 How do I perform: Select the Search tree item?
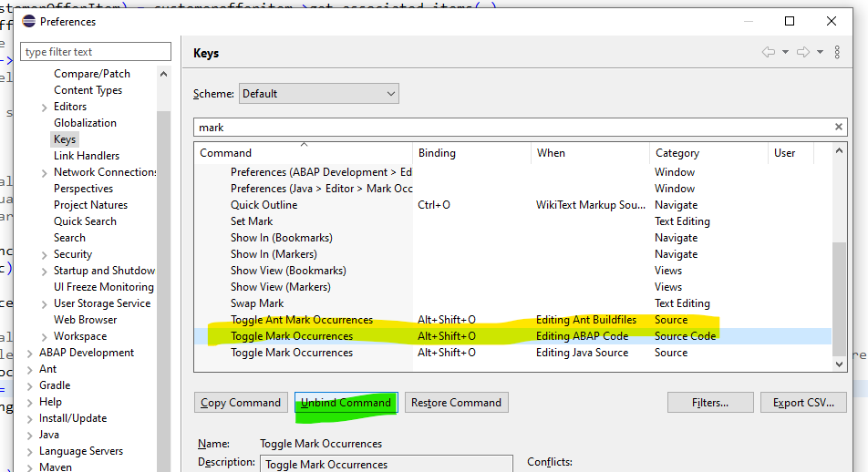point(69,238)
